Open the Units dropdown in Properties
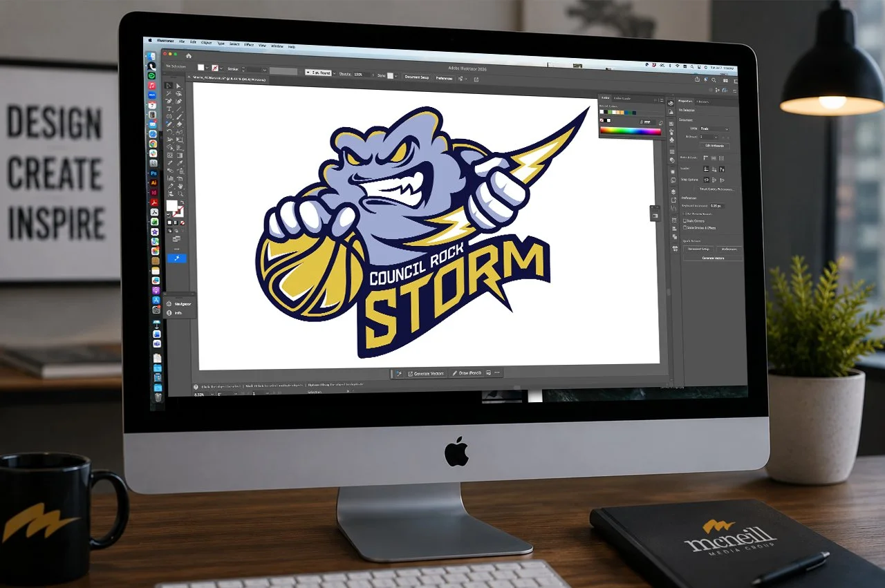The width and height of the screenshot is (885, 588). click(715, 129)
